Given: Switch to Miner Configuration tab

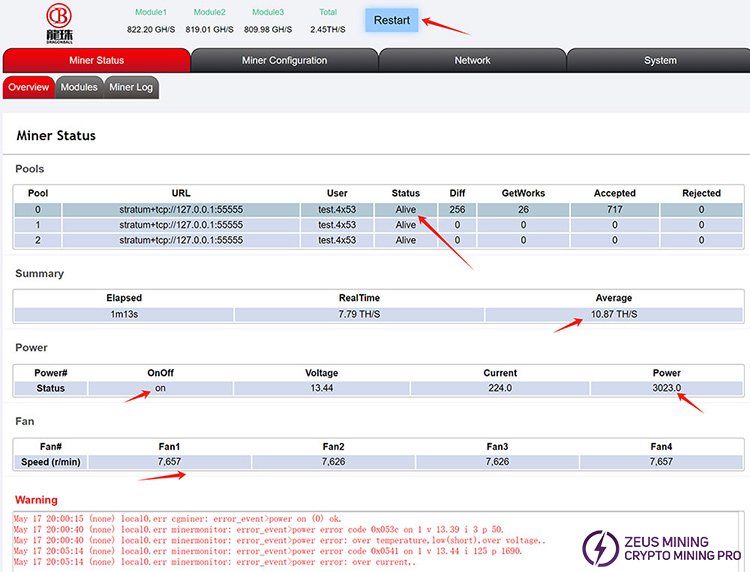Looking at the screenshot, I should 284,60.
